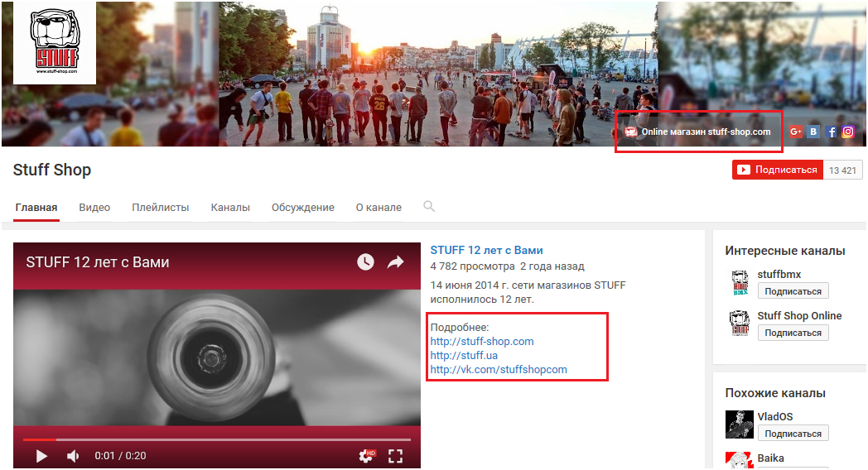Image resolution: width=868 pixels, height=470 pixels.
Task: Open the Google Plus social link icon
Action: (795, 132)
